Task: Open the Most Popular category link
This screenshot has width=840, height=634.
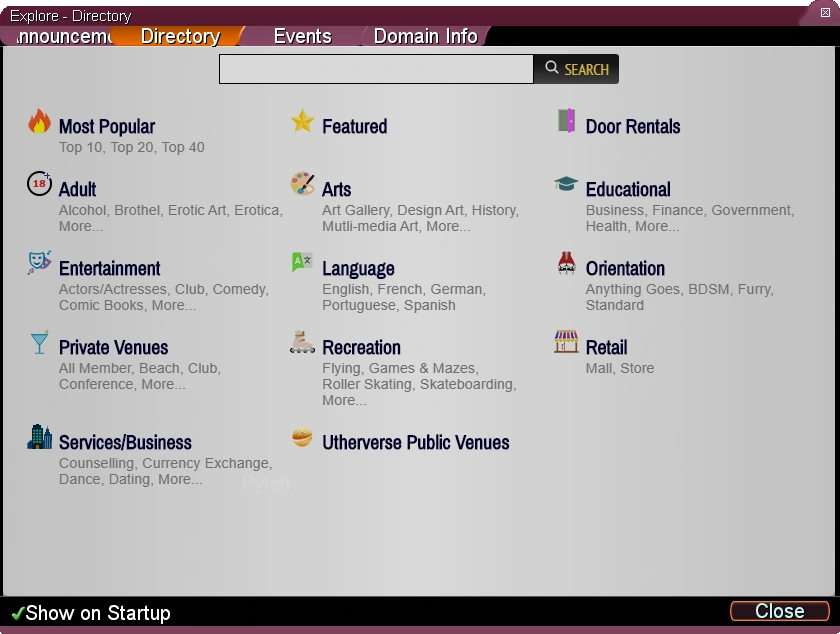Action: (107, 126)
